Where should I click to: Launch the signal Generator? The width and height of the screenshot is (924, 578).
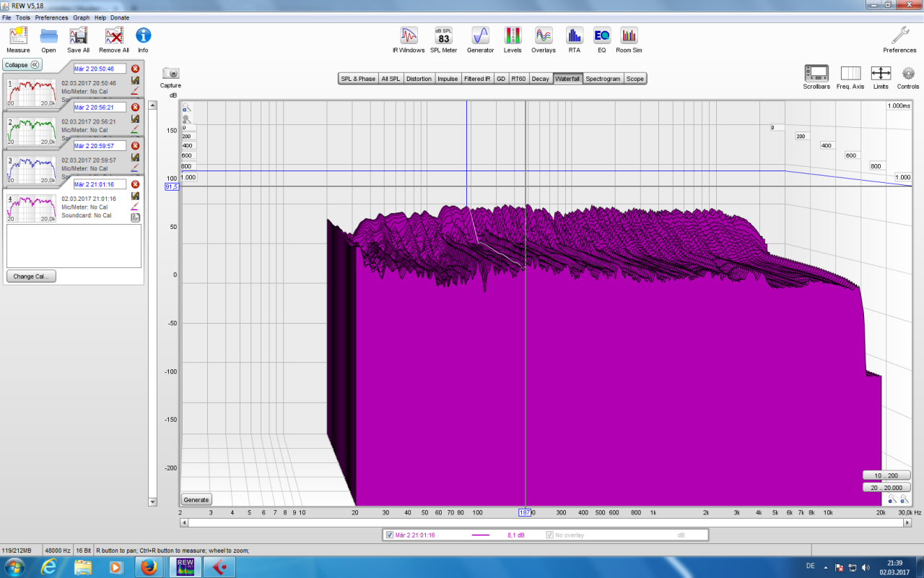click(x=480, y=35)
